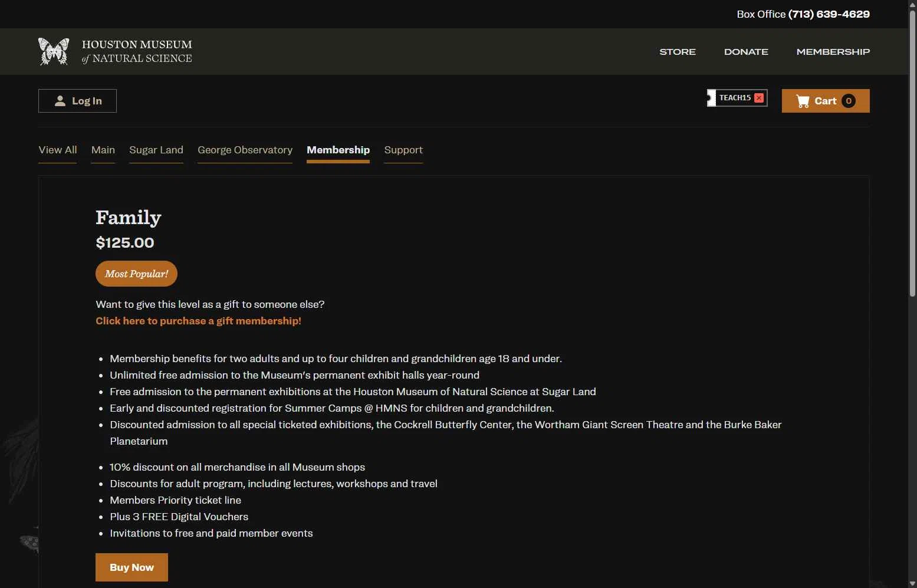Click the TEACH15 promo code label
Viewport: 917px width, 588px height.
[735, 98]
